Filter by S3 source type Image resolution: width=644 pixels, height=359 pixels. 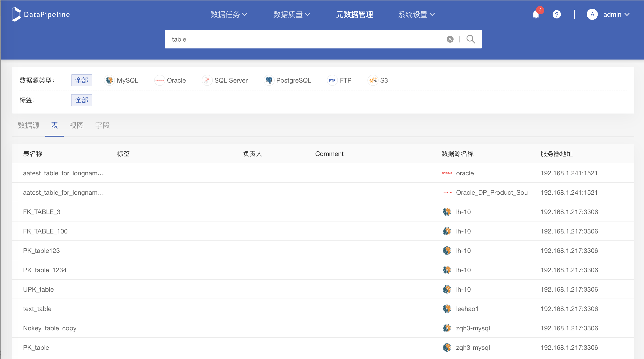[378, 81]
